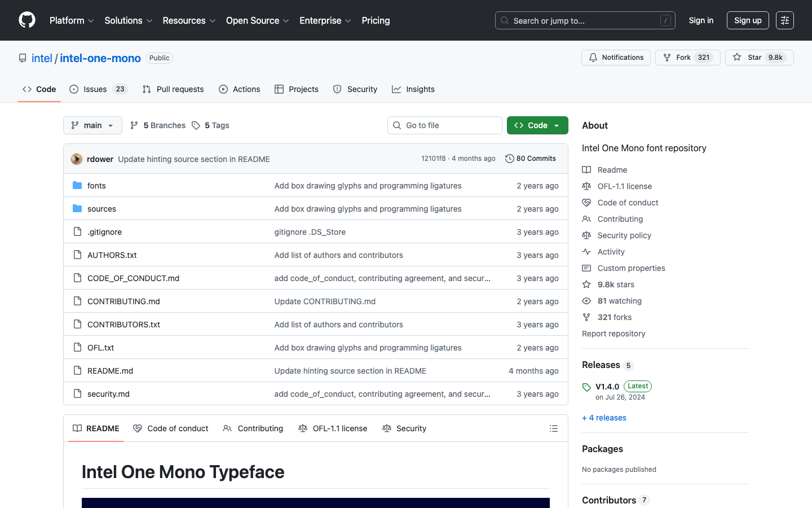Image resolution: width=812 pixels, height=508 pixels.
Task: Star the intel-one-mono repository
Action: coord(759,58)
